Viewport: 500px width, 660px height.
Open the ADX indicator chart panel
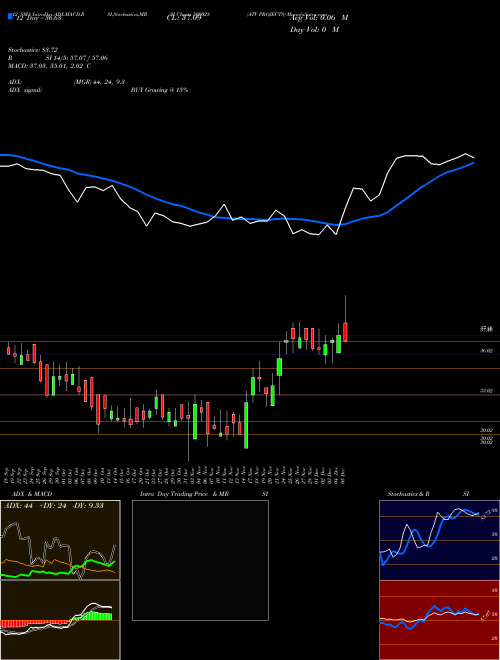click(60, 540)
